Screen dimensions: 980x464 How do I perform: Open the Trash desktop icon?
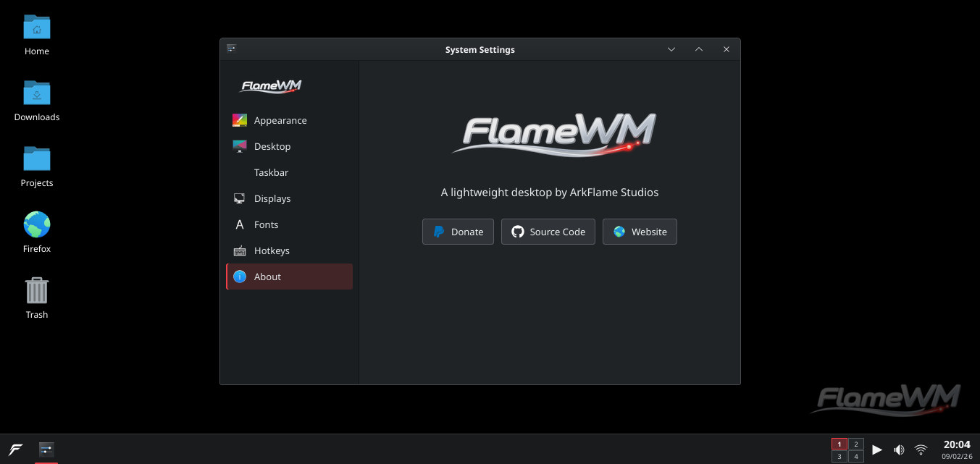pos(37,290)
